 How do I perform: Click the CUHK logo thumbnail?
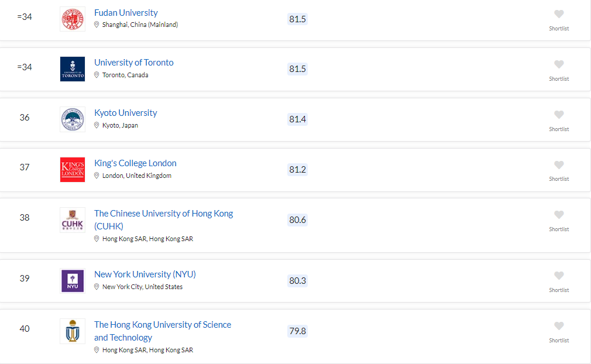(73, 220)
